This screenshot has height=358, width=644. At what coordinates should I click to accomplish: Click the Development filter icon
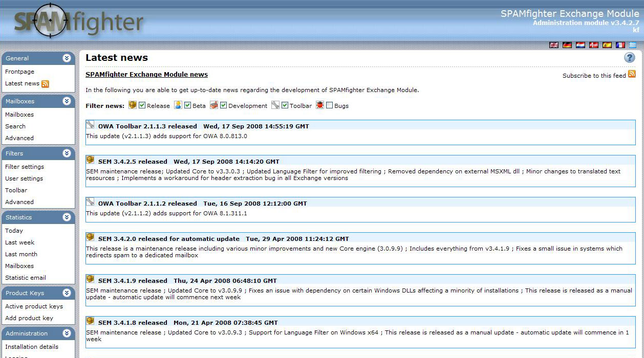click(214, 105)
